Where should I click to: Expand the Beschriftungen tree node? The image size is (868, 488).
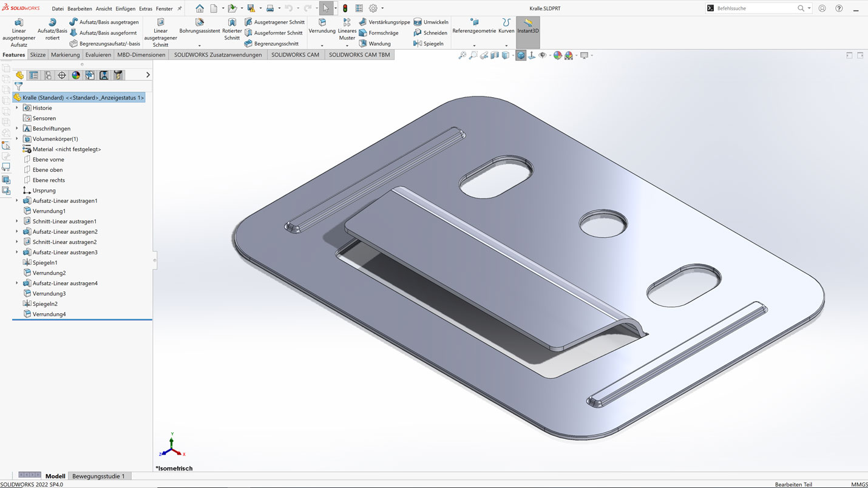coord(17,129)
